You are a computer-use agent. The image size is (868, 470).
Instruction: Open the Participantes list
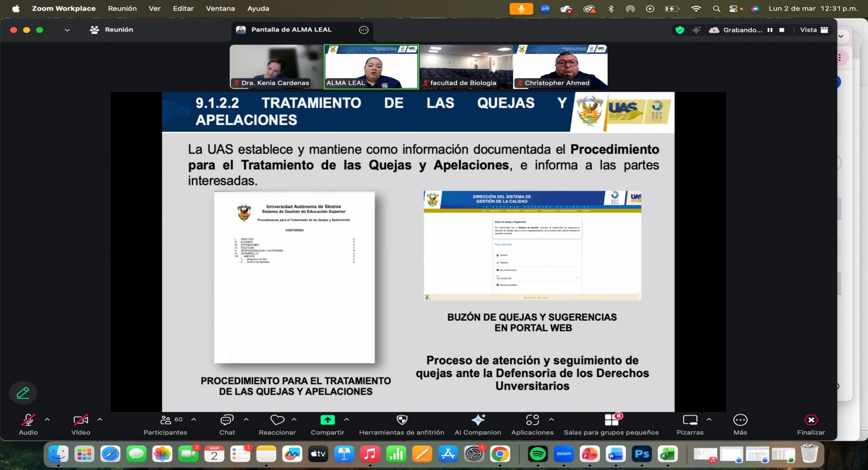[x=165, y=424]
